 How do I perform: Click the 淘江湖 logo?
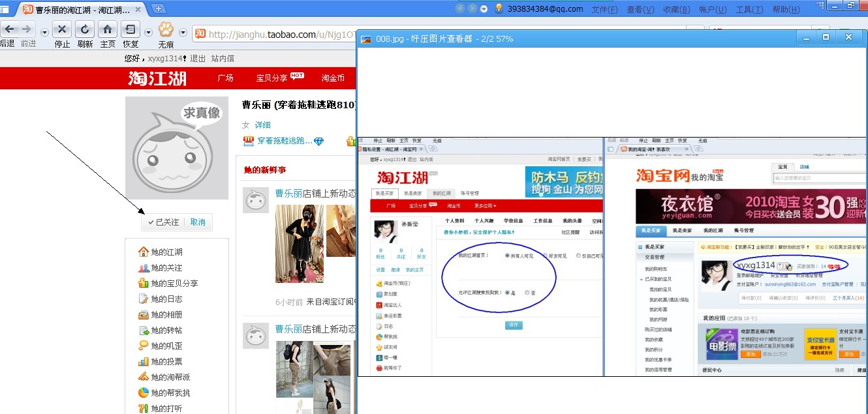click(x=157, y=78)
